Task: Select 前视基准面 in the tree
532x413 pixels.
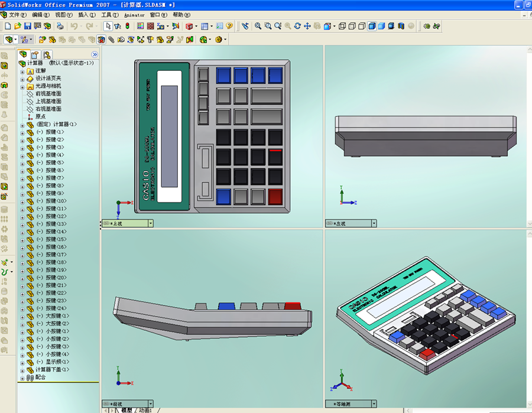Action: coord(48,93)
